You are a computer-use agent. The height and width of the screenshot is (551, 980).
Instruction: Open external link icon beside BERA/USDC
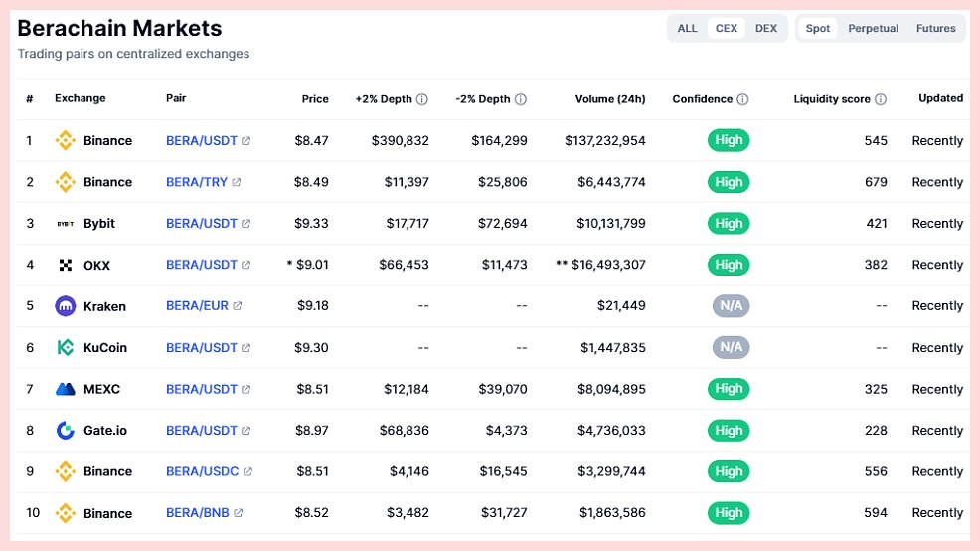pos(248,471)
